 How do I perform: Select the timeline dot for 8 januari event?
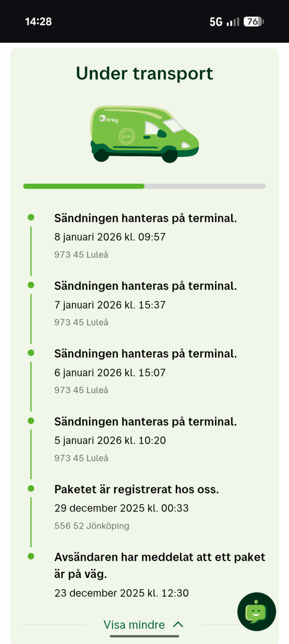(x=31, y=217)
